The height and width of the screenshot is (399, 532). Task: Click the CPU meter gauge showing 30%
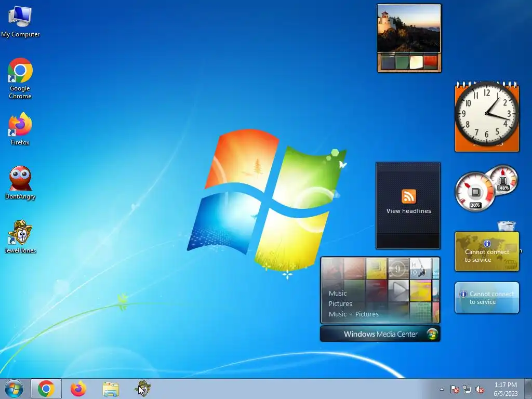click(475, 192)
